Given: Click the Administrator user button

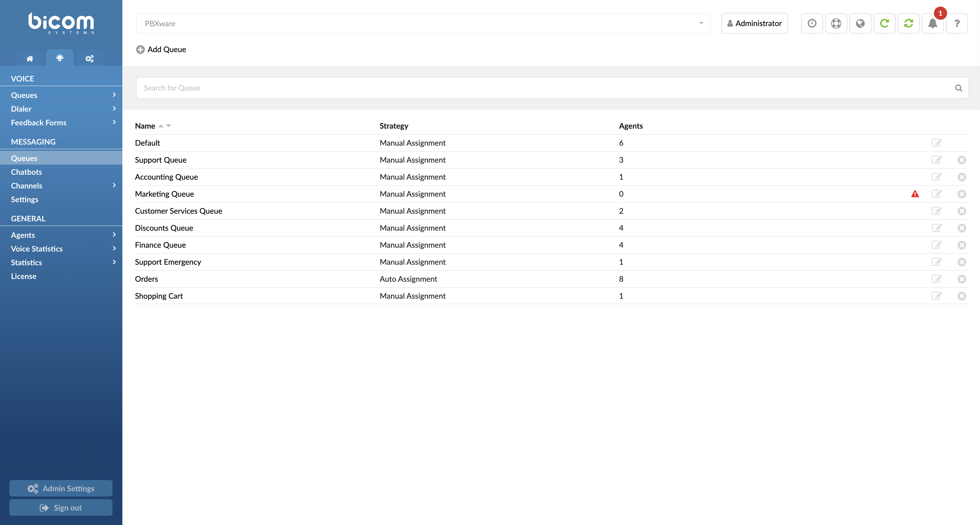Looking at the screenshot, I should click(x=754, y=23).
